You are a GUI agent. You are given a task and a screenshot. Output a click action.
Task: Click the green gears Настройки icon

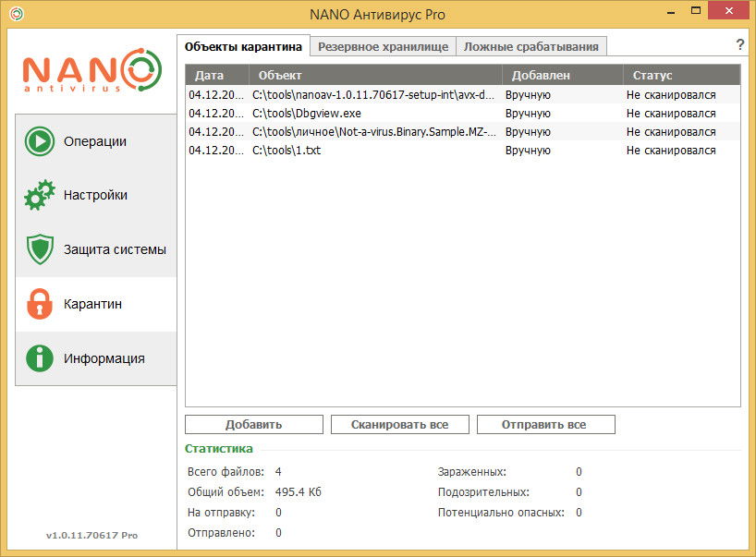click(x=40, y=195)
